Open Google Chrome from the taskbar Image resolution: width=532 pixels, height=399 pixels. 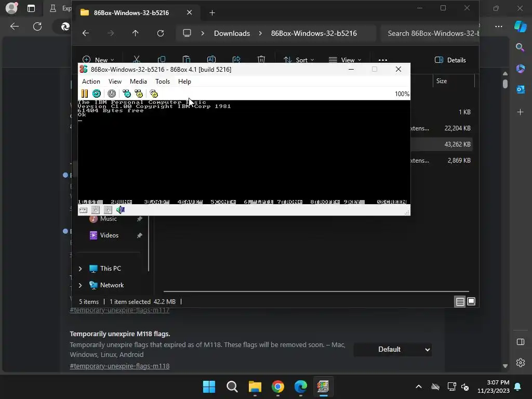278,387
